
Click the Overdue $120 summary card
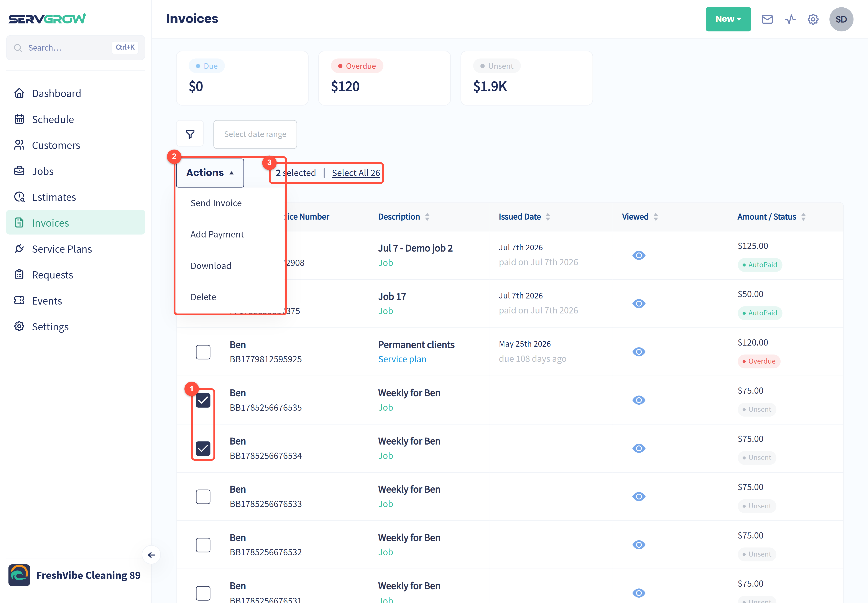coord(384,78)
